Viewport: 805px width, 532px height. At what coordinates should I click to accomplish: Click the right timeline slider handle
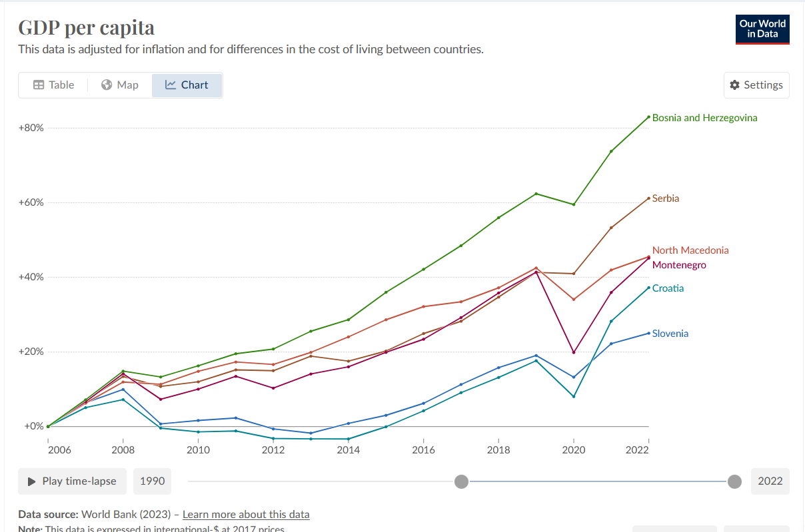point(734,481)
